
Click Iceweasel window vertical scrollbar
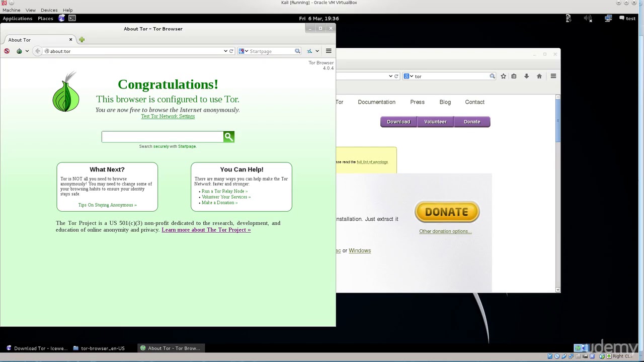[557, 121]
